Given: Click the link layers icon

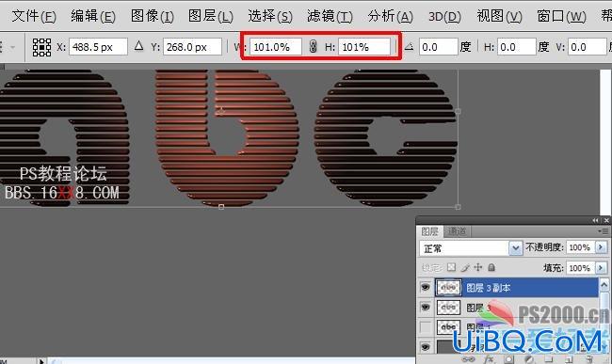Looking at the screenshot, I should click(468, 359).
